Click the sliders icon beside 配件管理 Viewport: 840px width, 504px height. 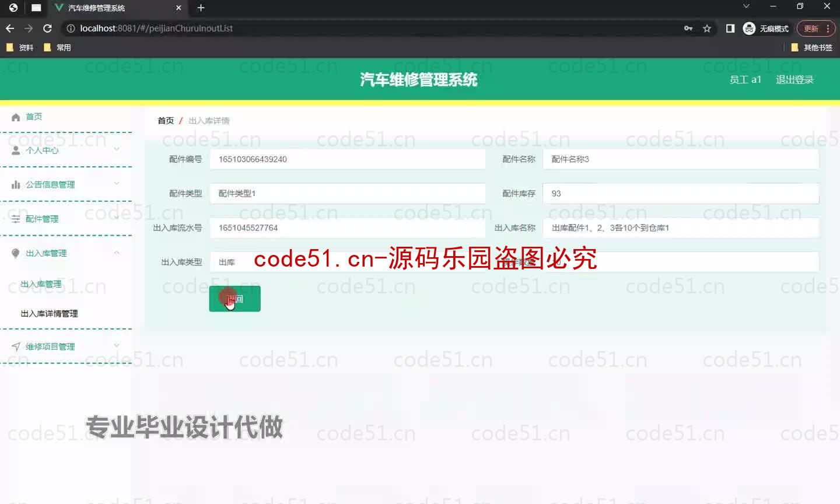[16, 219]
